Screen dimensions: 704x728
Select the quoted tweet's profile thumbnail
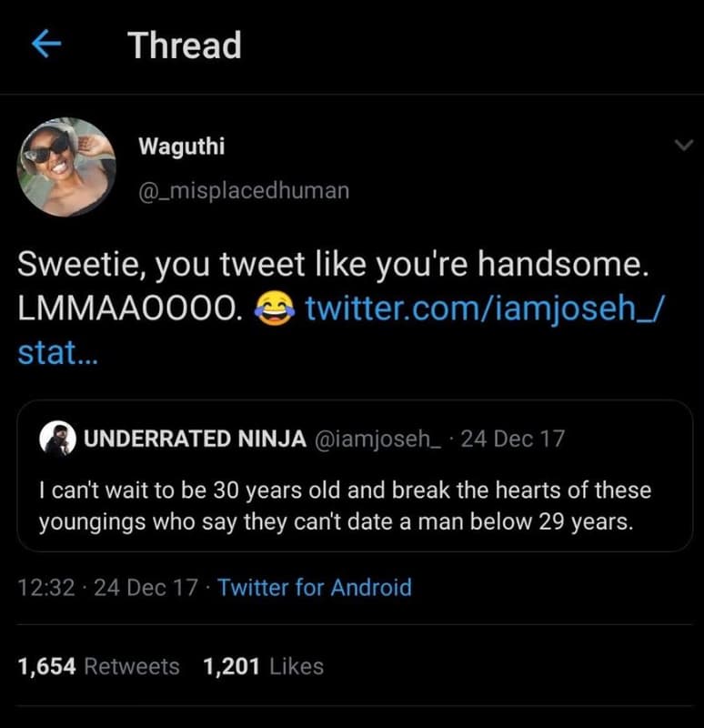click(57, 438)
